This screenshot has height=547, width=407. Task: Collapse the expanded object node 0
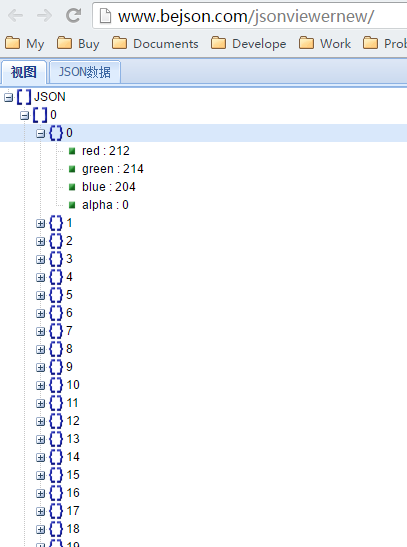tap(40, 133)
